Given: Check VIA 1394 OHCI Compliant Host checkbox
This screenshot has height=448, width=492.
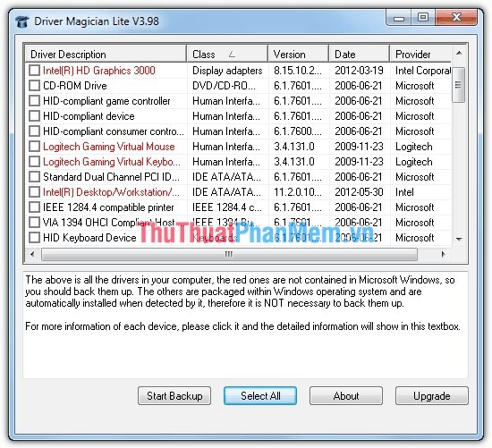Looking at the screenshot, I should (34, 222).
